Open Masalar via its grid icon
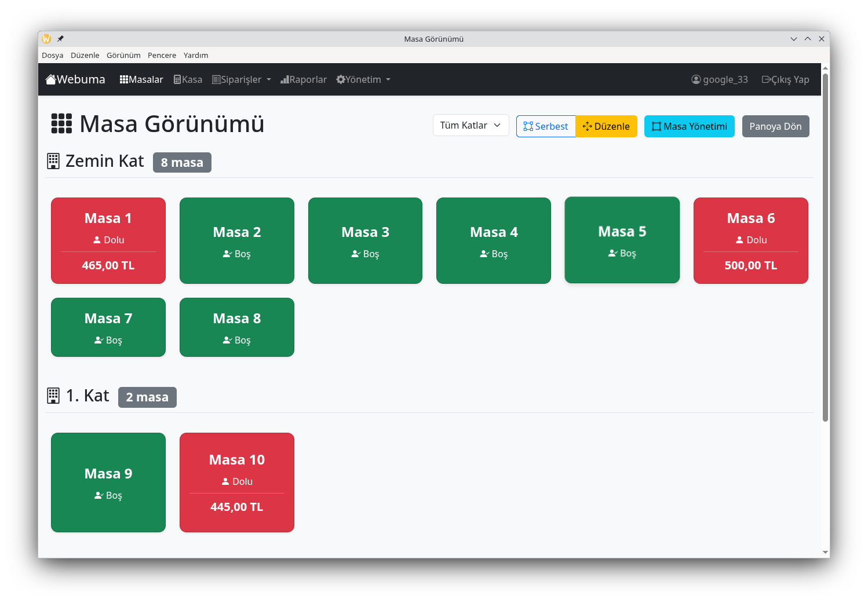 point(123,79)
